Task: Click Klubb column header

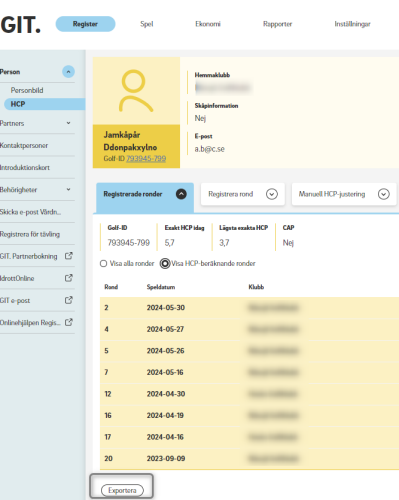Action: pos(256,287)
